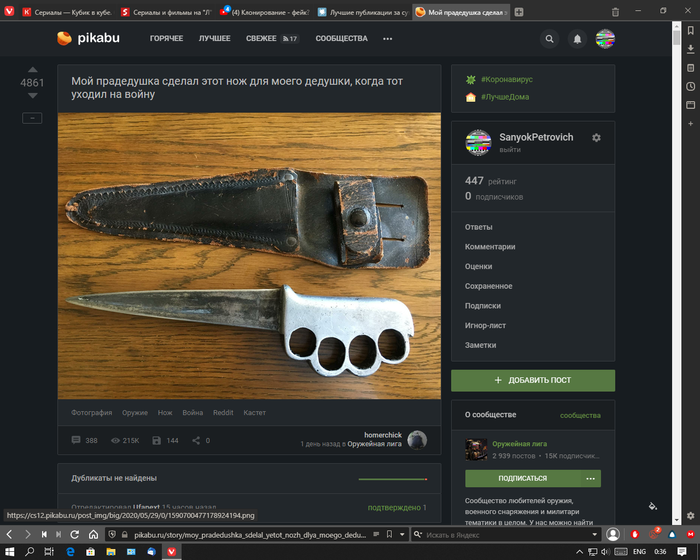Open Bookmarks panel in Vivaldi sidebar
The image size is (700, 560).
pos(690,30)
